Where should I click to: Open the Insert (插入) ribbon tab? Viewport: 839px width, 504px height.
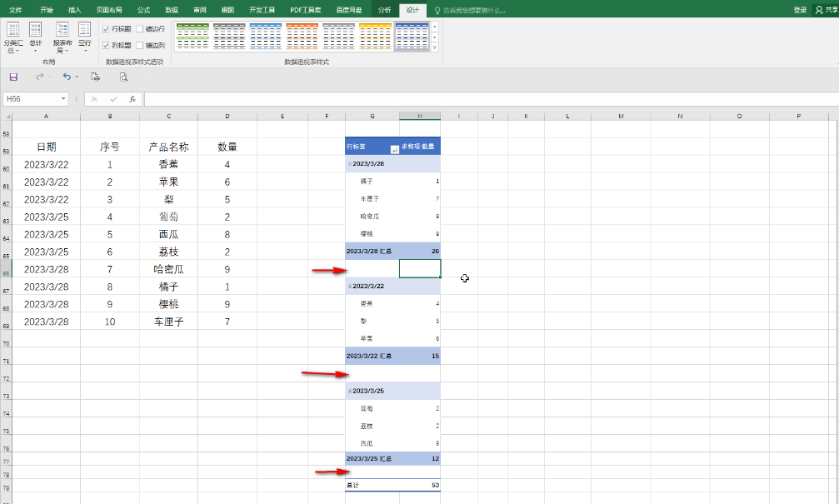click(75, 9)
